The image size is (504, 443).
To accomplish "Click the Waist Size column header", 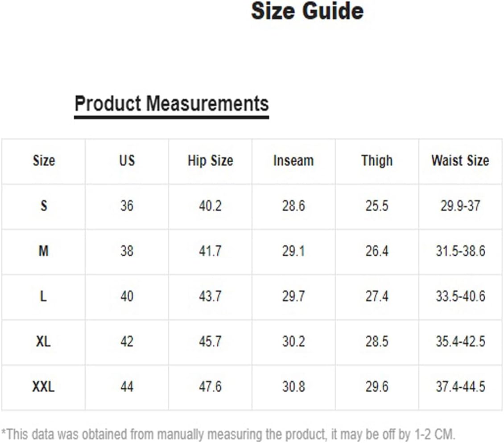I will pyautogui.click(x=460, y=160).
